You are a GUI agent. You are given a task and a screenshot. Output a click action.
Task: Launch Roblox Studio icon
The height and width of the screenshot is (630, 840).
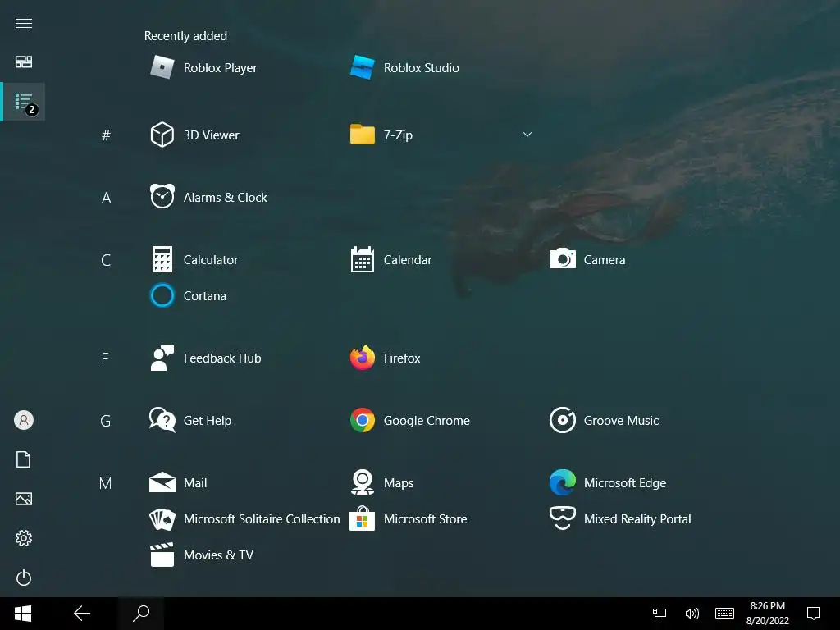[x=362, y=67]
